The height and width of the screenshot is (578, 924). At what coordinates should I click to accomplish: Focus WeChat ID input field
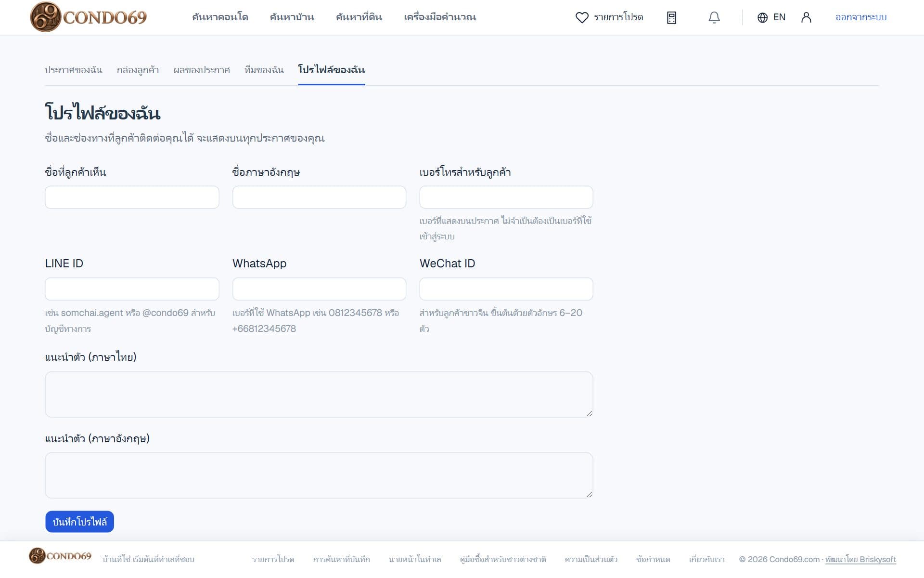tap(506, 289)
